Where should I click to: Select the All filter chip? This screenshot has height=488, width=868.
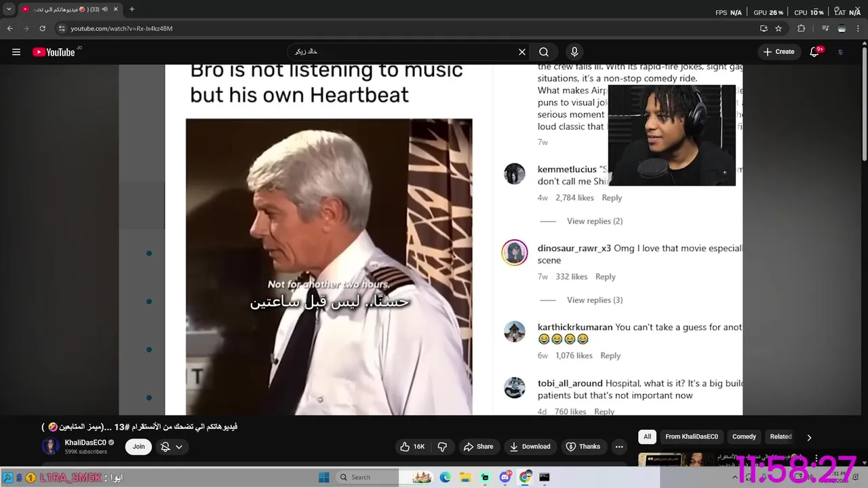pos(647,437)
